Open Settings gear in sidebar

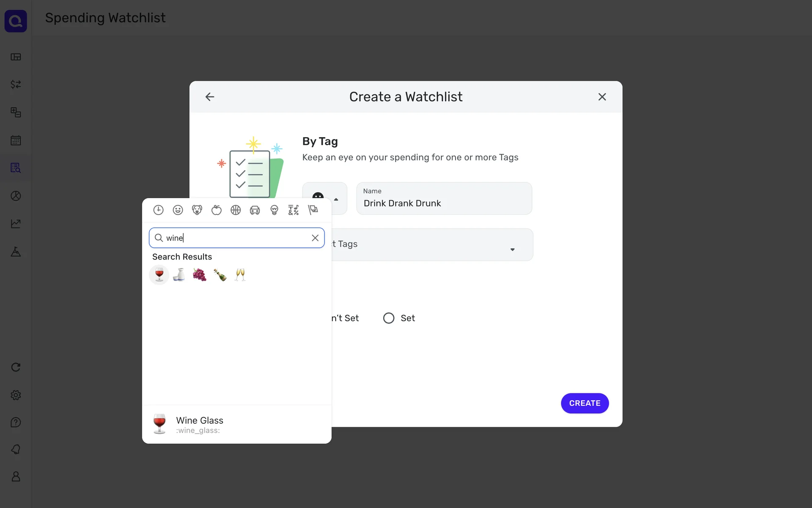tap(16, 395)
